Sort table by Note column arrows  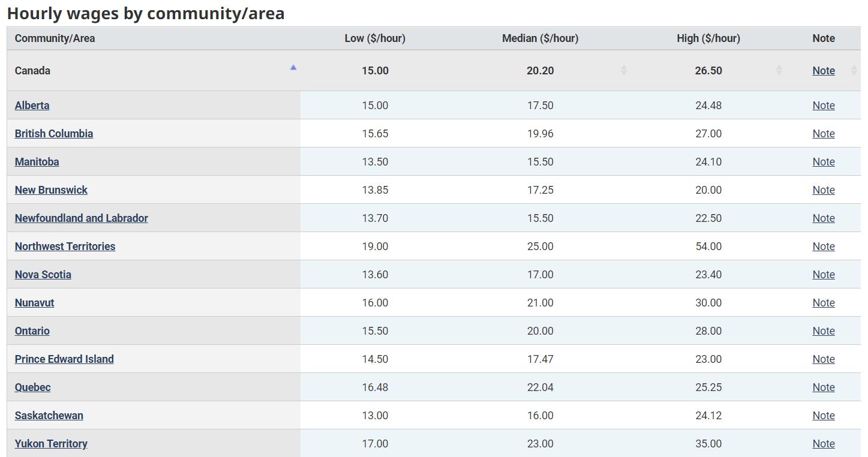coord(854,70)
